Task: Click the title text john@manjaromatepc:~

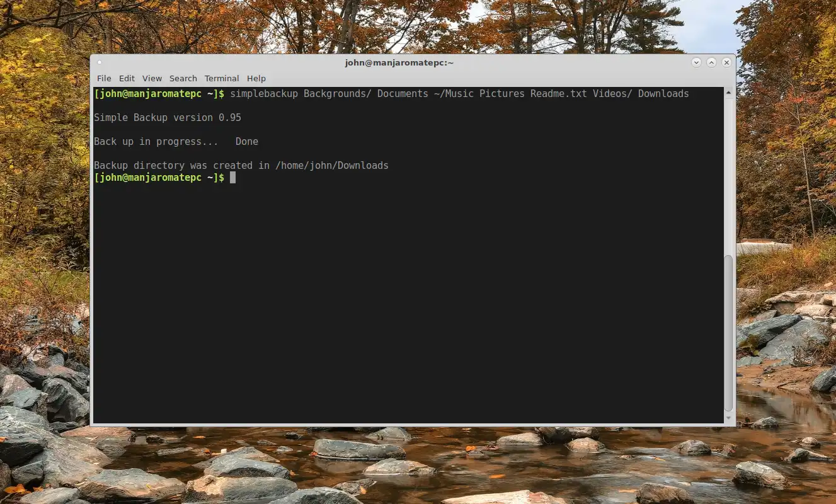Action: coord(399,62)
